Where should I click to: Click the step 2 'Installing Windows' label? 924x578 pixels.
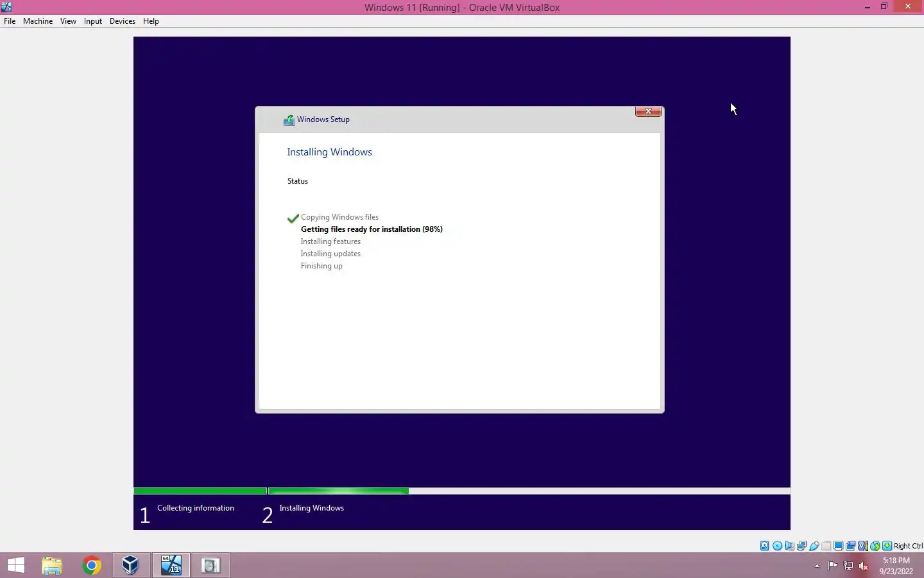311,508
